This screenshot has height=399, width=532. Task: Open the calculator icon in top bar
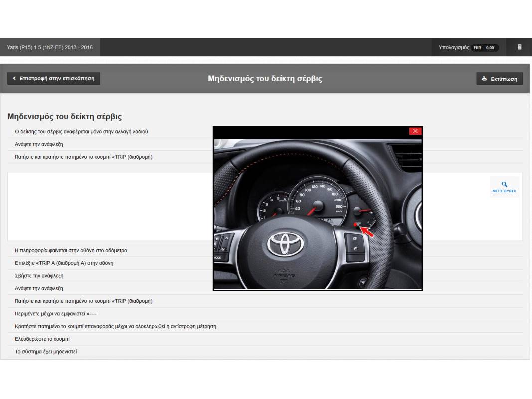point(519,47)
